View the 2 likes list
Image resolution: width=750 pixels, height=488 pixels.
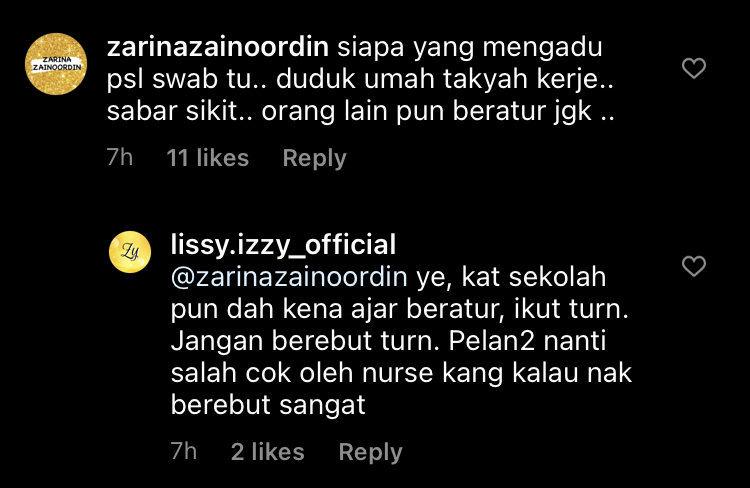click(x=267, y=452)
